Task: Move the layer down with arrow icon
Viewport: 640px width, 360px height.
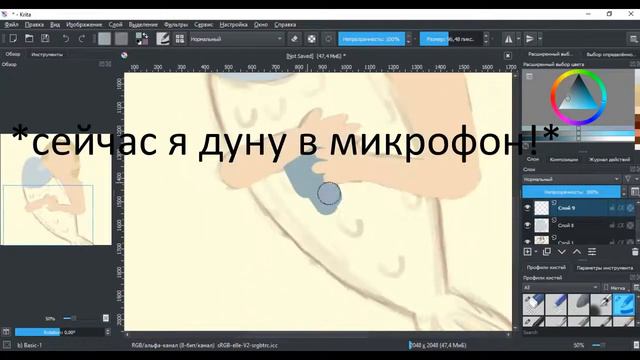Action: pyautogui.click(x=562, y=252)
